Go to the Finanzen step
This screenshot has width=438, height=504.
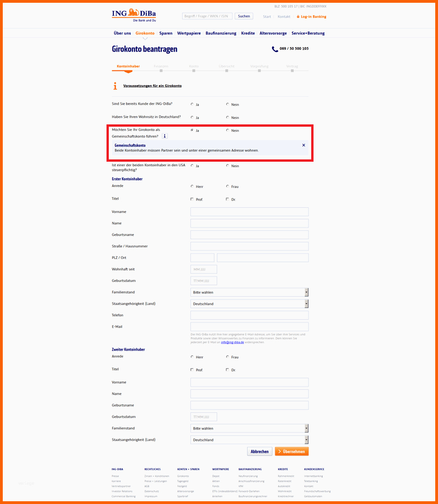(161, 66)
